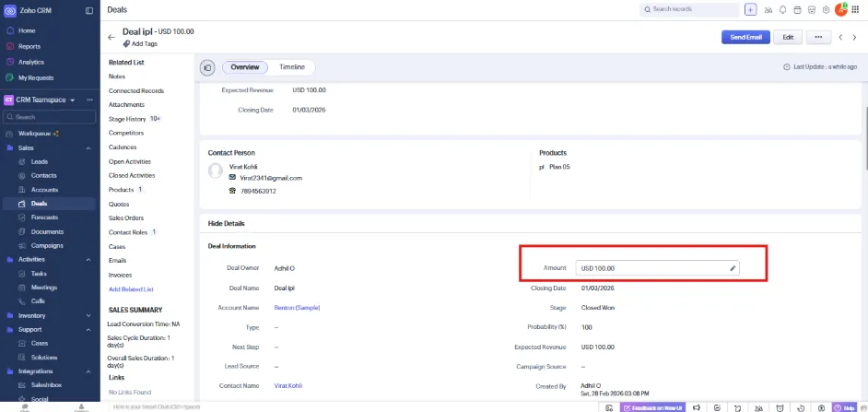Open Campaigns in sidebar
868x412 pixels.
tap(46, 245)
